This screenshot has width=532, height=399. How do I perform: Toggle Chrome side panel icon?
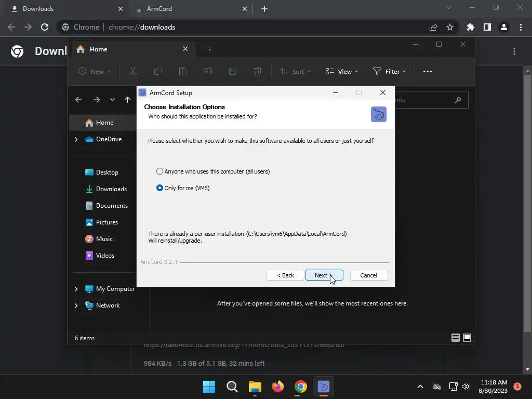pos(487,27)
